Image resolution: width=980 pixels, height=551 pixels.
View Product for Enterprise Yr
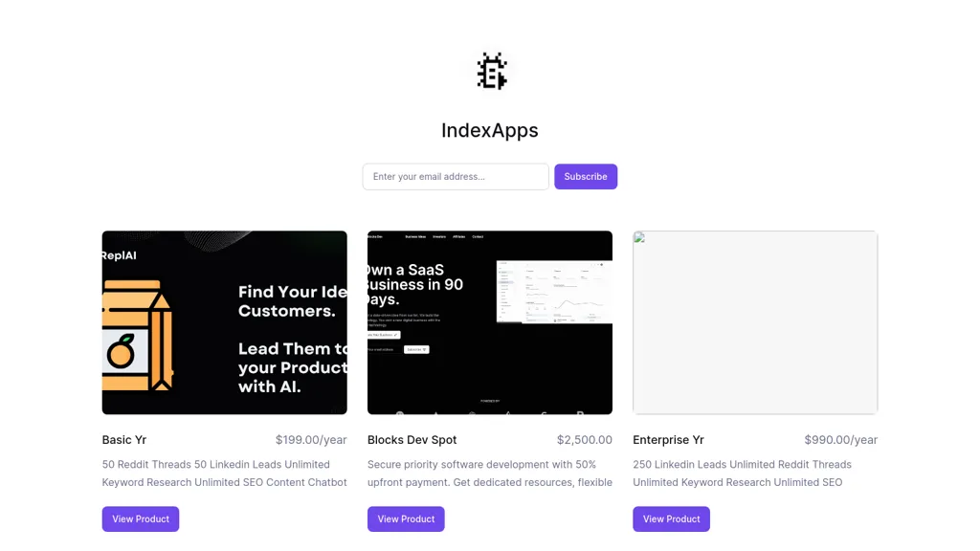(x=671, y=519)
